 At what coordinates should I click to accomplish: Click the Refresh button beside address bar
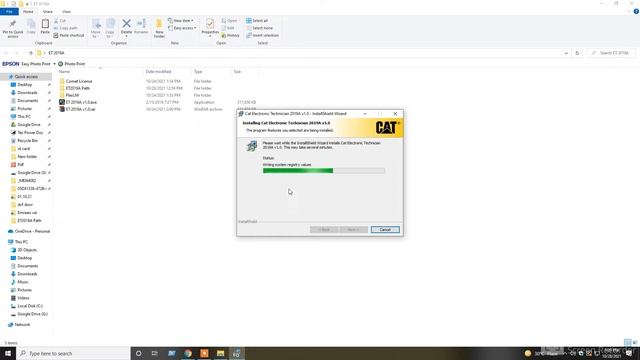coord(577,53)
